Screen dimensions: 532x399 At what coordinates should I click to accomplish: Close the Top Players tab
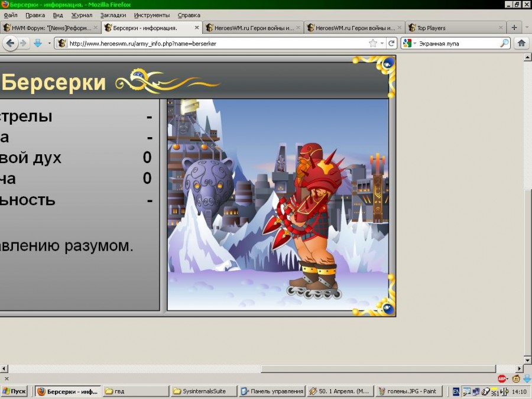(x=501, y=28)
